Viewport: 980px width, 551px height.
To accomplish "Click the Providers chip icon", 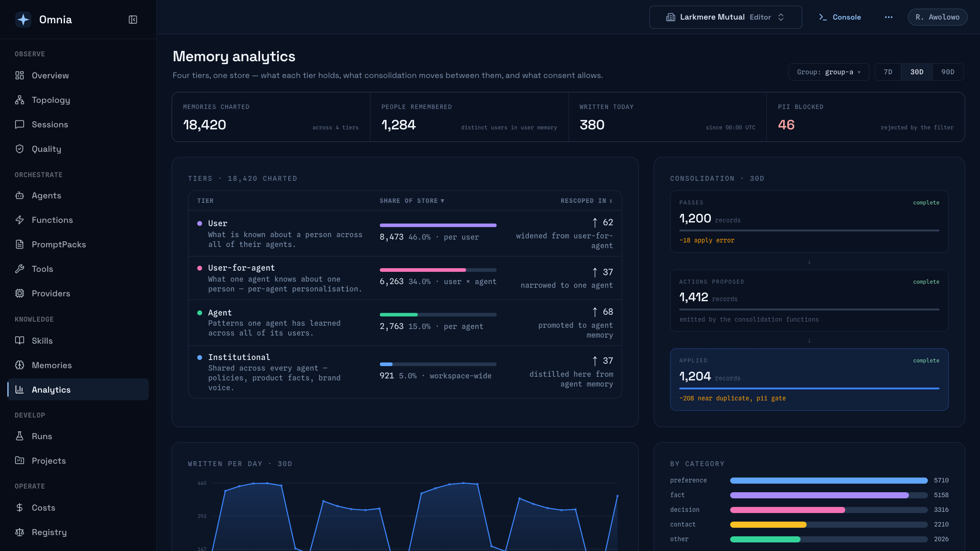I will pos(20,293).
